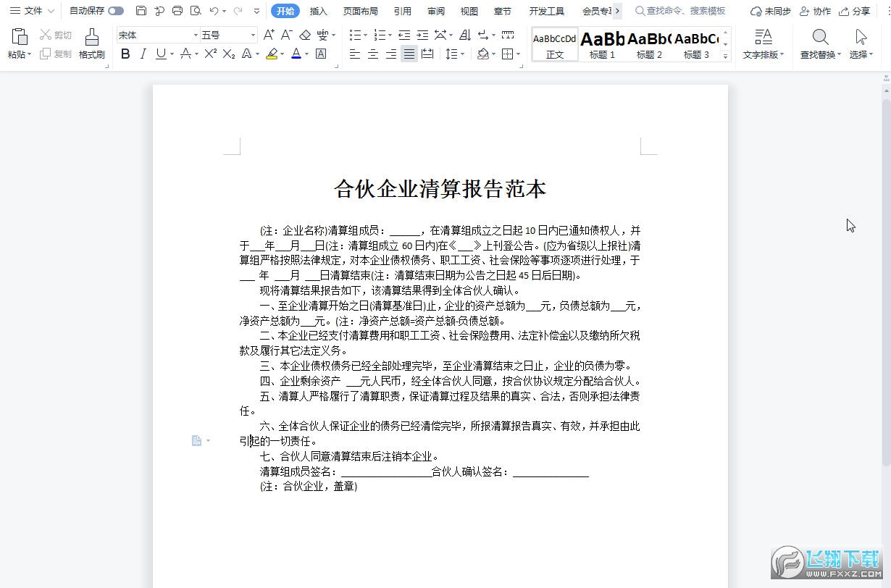Decrease font size with the A- icon
The image size is (891, 588).
[x=287, y=35]
